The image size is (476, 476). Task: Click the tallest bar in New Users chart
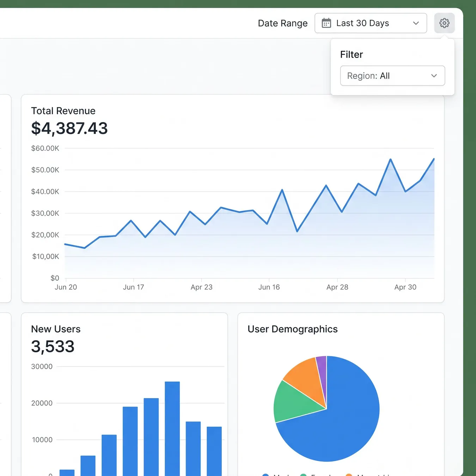coord(172,429)
